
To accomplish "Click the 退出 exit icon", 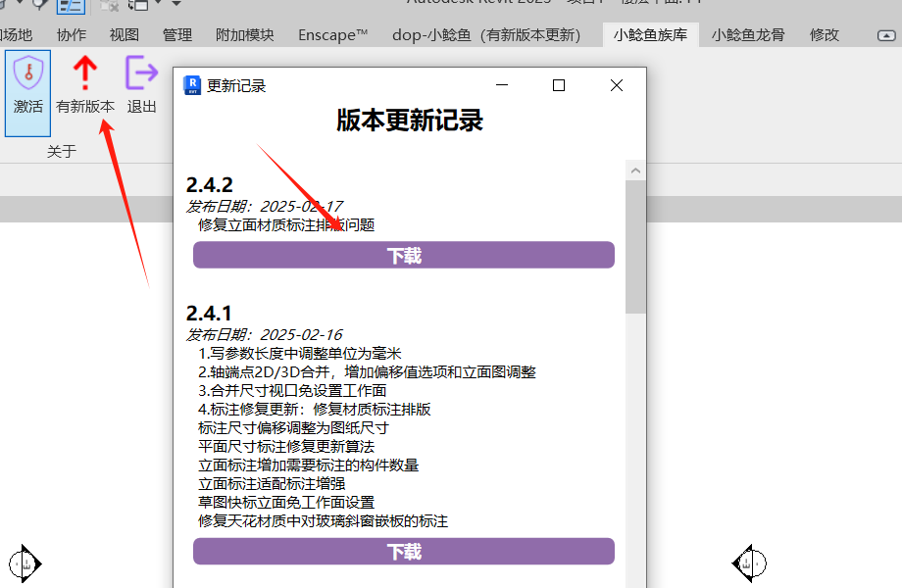I will (141, 73).
